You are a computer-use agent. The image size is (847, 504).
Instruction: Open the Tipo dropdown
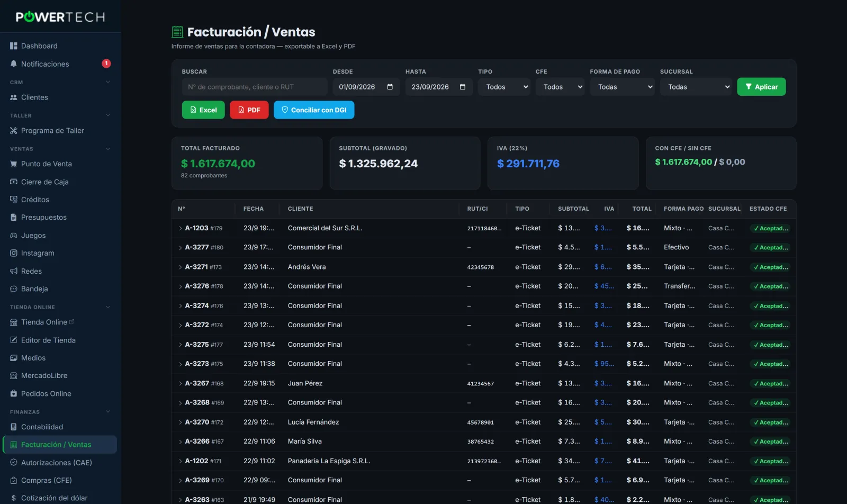pos(504,87)
